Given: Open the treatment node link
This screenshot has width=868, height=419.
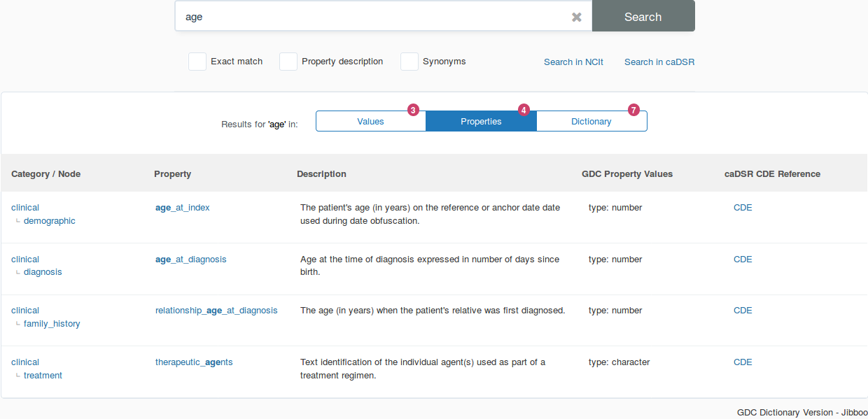Looking at the screenshot, I should (43, 376).
